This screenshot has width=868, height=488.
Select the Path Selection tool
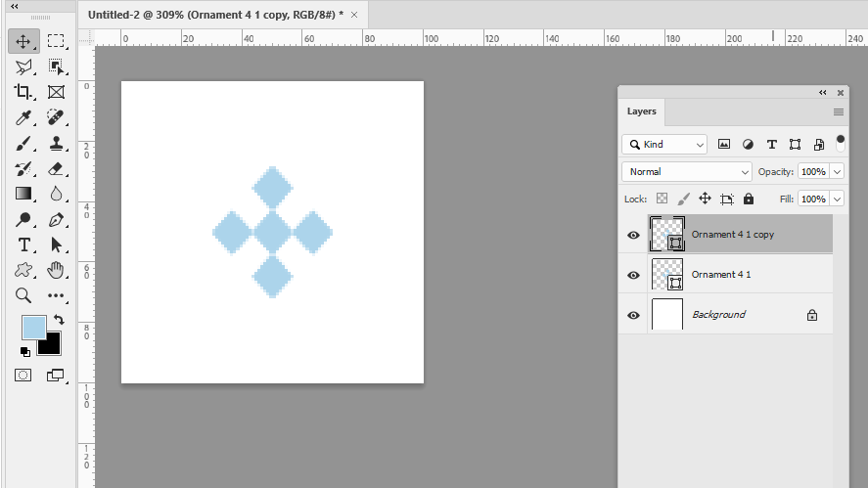pos(56,244)
